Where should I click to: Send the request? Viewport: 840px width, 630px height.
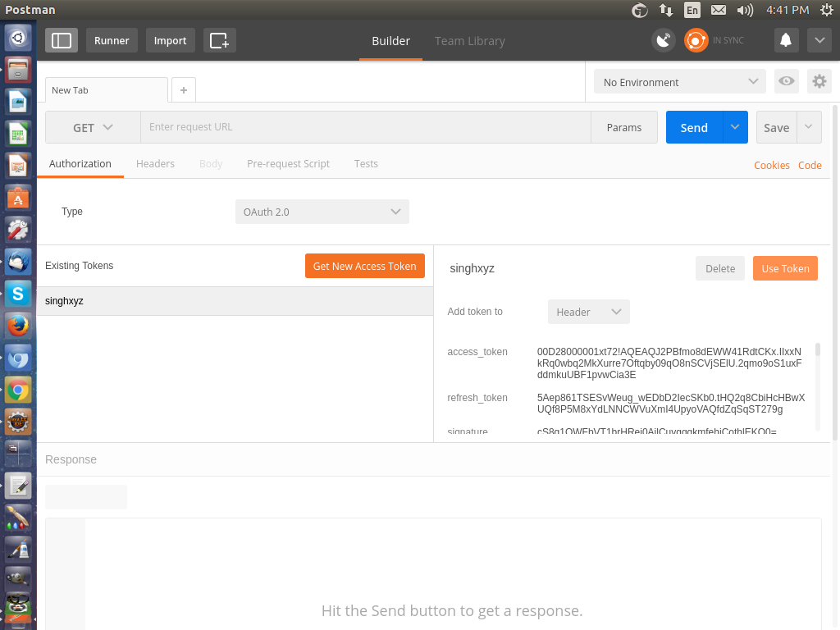(694, 127)
